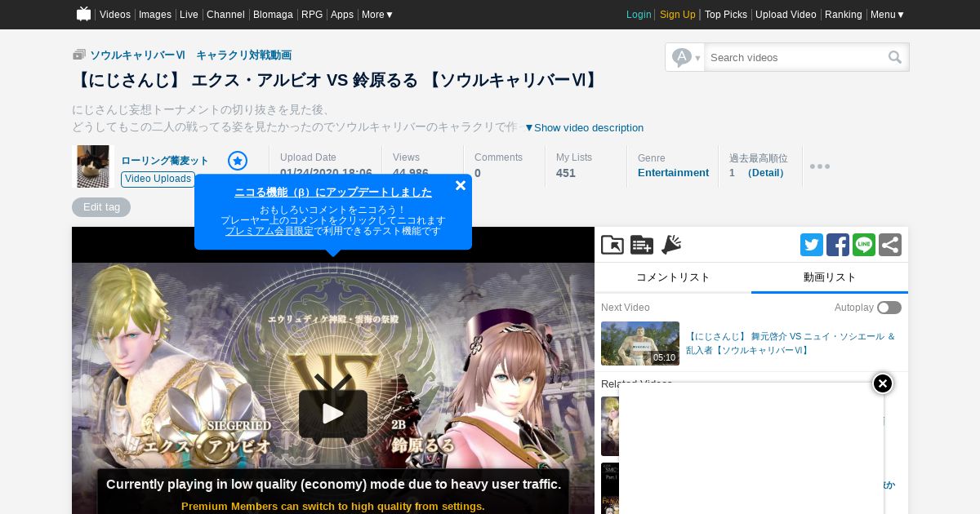Image resolution: width=980 pixels, height=514 pixels.
Task: Open the Images menu item
Action: (155, 15)
